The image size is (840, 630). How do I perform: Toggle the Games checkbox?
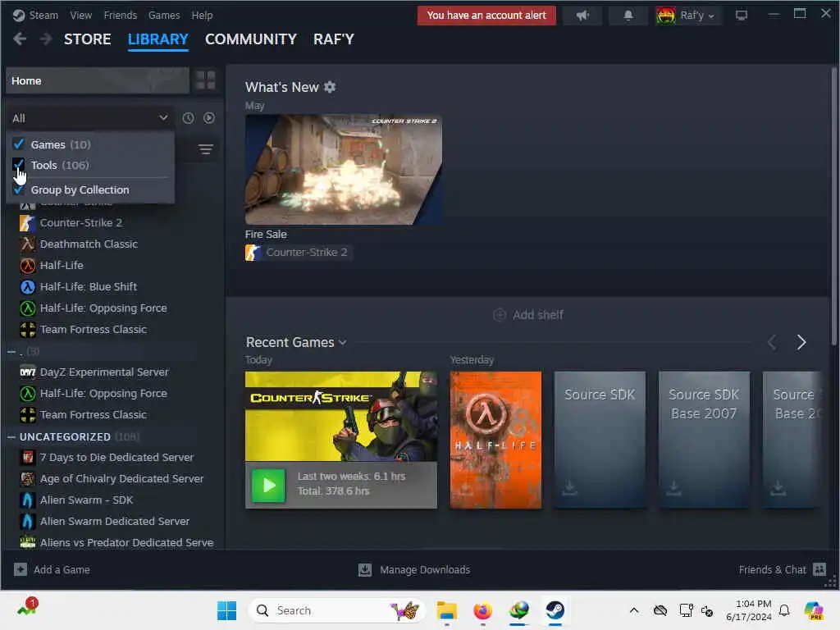coord(19,144)
